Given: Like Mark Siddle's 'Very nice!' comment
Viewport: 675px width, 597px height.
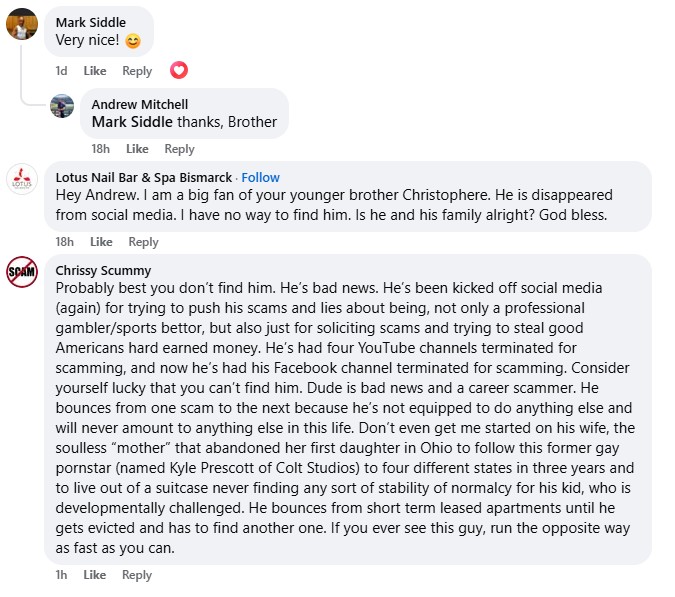Looking at the screenshot, I should point(95,71).
